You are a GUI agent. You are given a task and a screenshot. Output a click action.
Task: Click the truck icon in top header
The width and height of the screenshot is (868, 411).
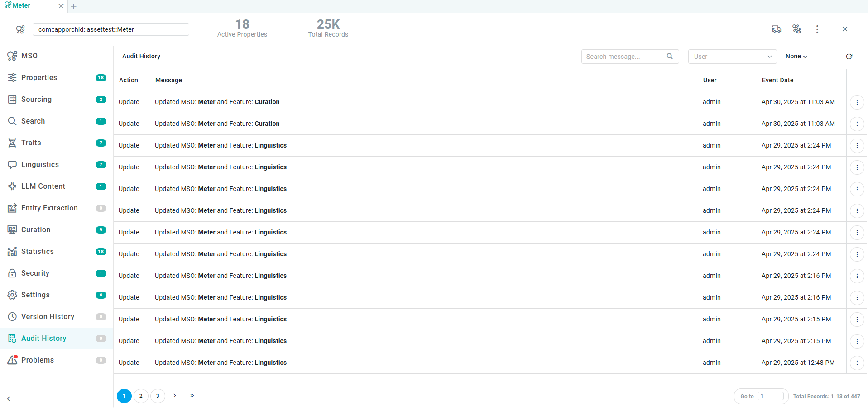777,29
